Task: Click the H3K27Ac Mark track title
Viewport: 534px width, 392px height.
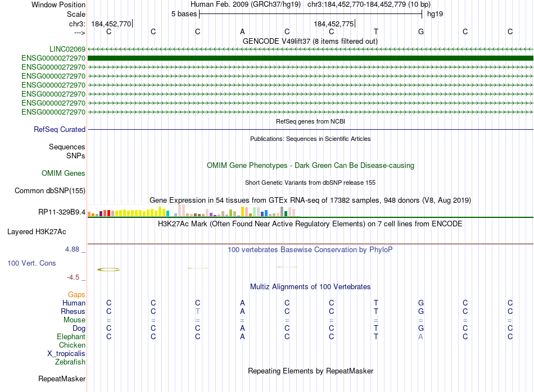Action: pyautogui.click(x=310, y=224)
